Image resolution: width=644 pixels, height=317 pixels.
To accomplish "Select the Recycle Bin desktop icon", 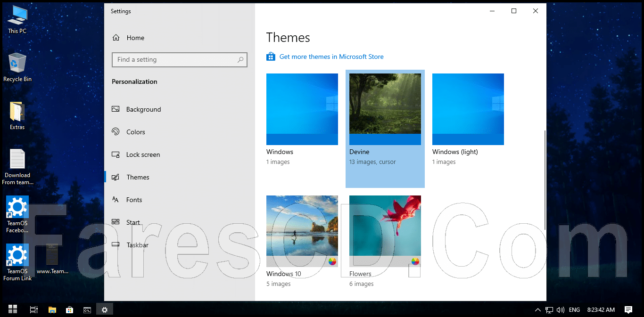I will 17,67.
